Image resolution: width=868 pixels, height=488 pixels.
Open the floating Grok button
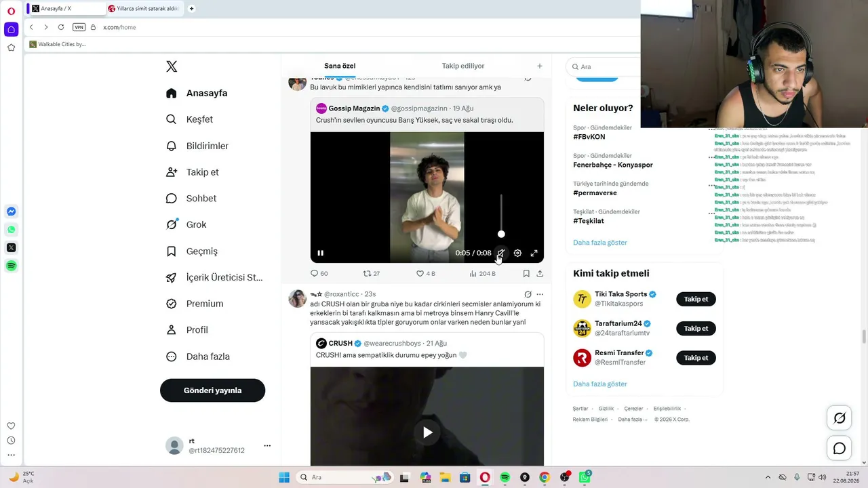[x=840, y=418]
